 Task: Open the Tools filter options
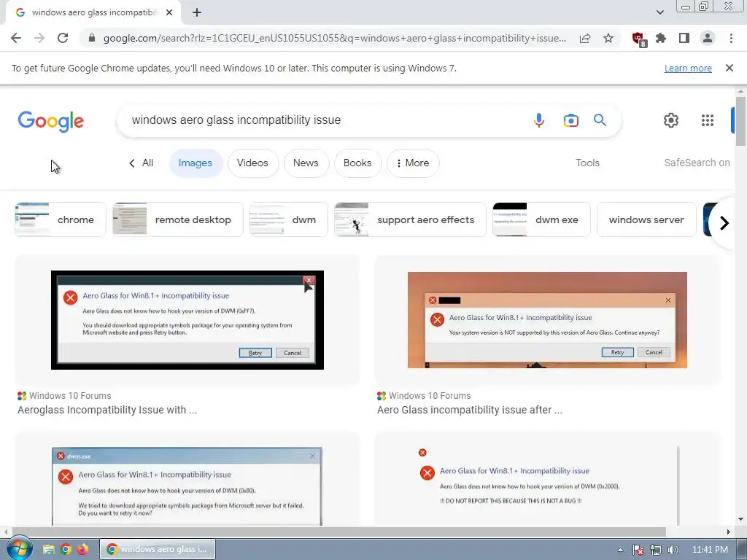point(587,163)
